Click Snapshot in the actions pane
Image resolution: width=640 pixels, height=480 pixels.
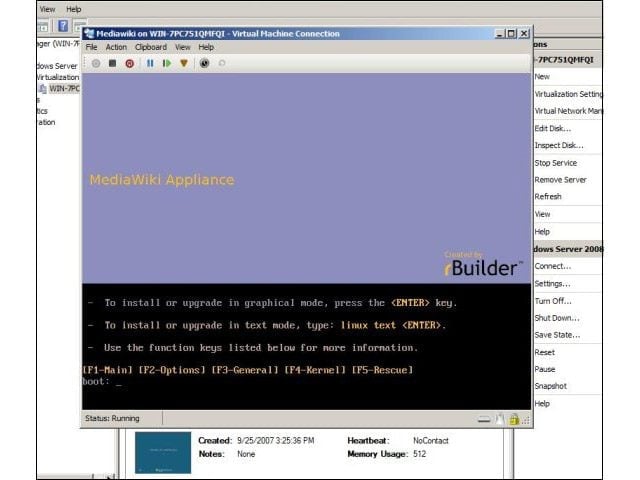tap(551, 386)
